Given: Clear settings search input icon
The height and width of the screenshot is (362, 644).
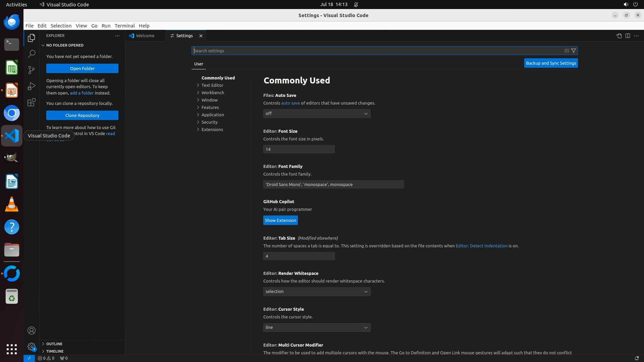Looking at the screenshot, I should [567, 51].
